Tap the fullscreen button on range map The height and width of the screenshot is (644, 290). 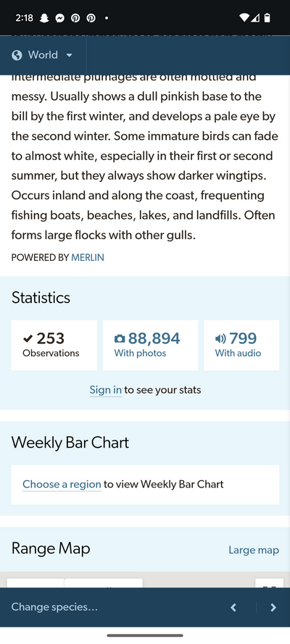269,583
